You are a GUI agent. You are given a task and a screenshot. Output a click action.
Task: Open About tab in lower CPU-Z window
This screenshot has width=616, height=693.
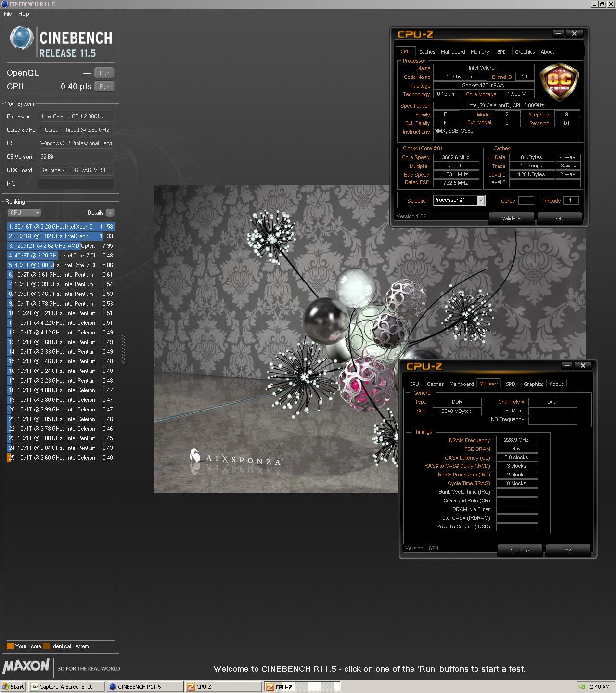[556, 384]
